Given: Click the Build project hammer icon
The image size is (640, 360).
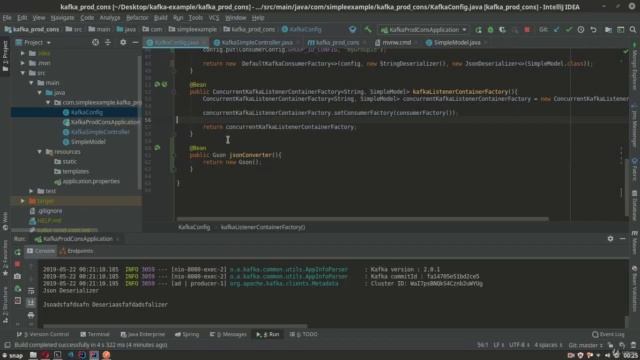Looking at the screenshot, I should pos(368,29).
